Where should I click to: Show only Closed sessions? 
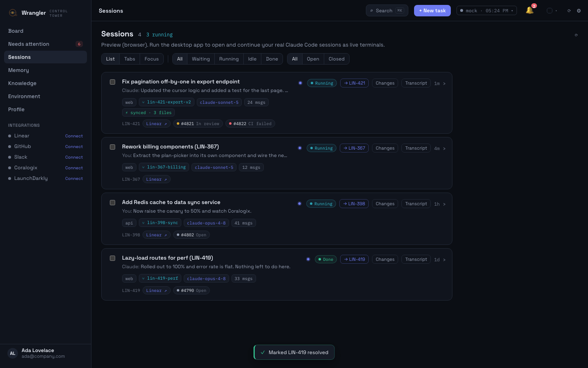336,59
